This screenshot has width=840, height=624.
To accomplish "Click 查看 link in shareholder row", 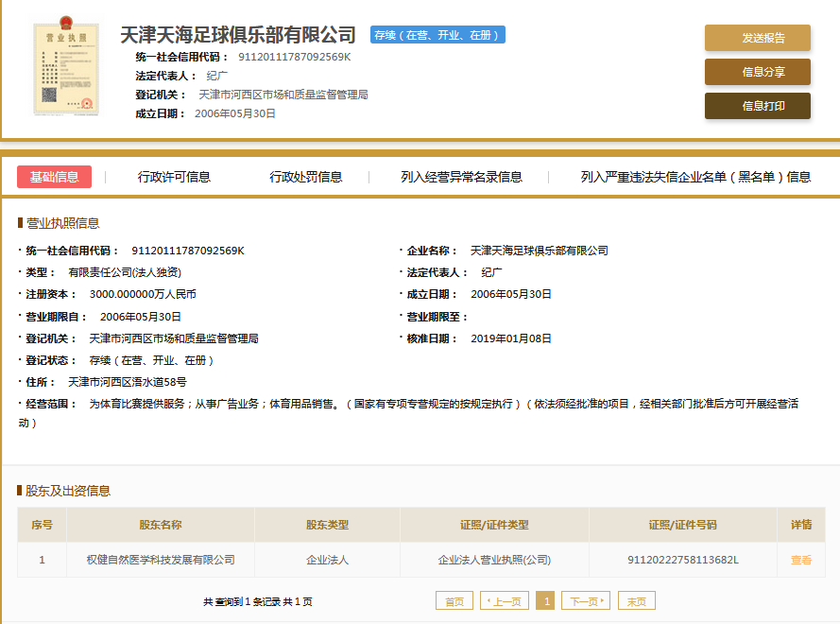I will point(800,560).
